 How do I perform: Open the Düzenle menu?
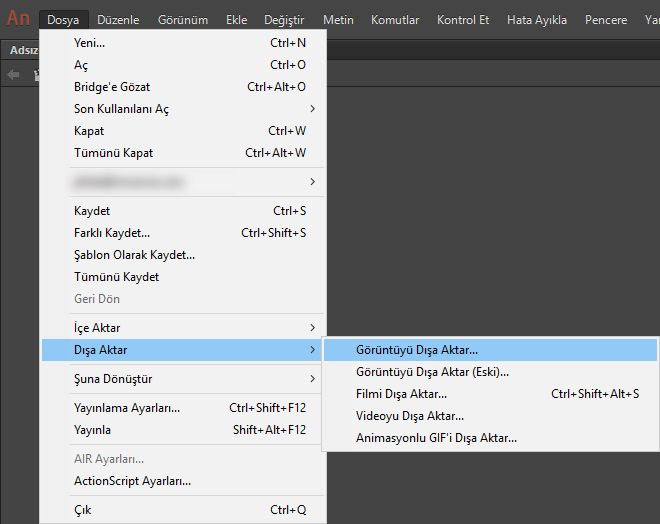coord(118,20)
